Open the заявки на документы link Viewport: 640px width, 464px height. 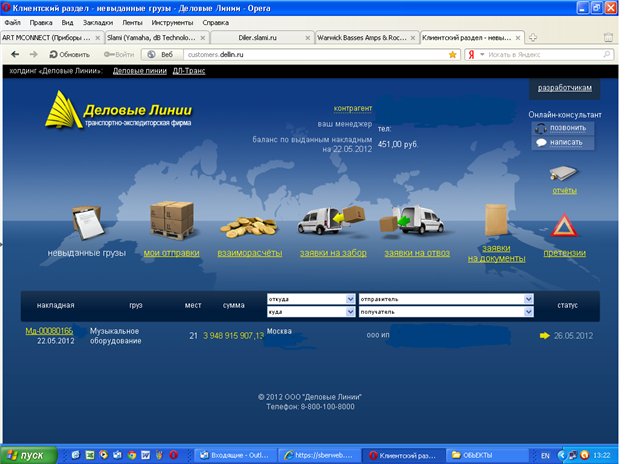pyautogui.click(x=496, y=253)
